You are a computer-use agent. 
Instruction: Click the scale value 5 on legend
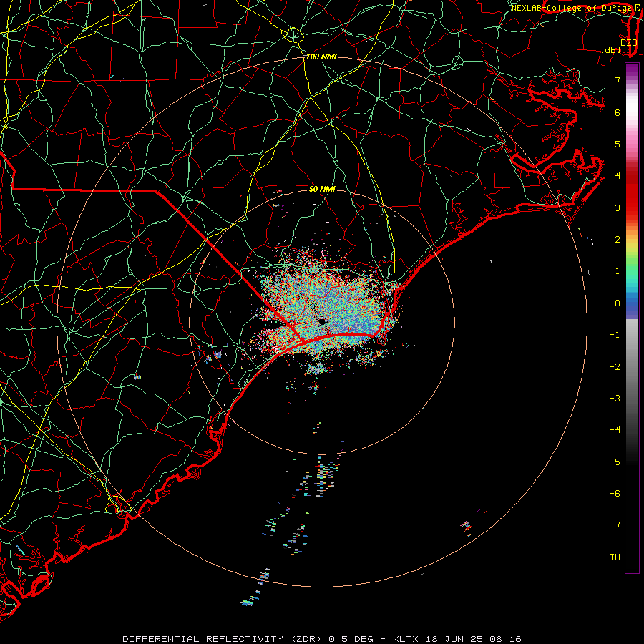[618, 144]
